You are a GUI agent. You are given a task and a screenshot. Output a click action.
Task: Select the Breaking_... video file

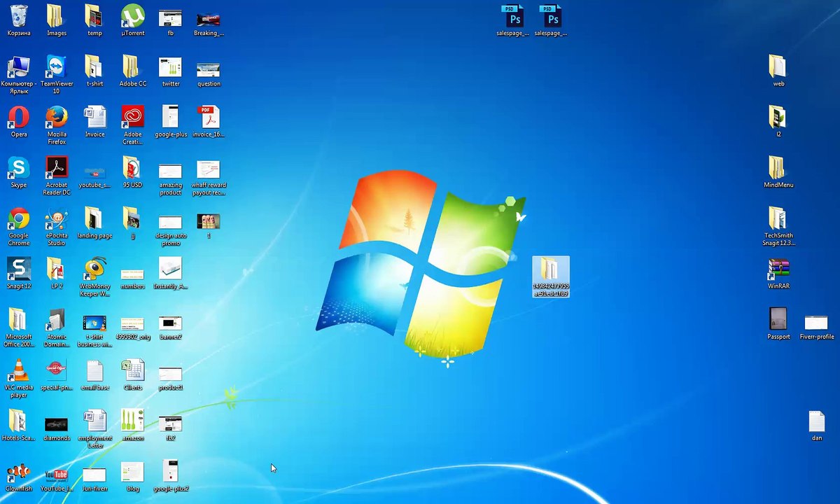tap(208, 24)
